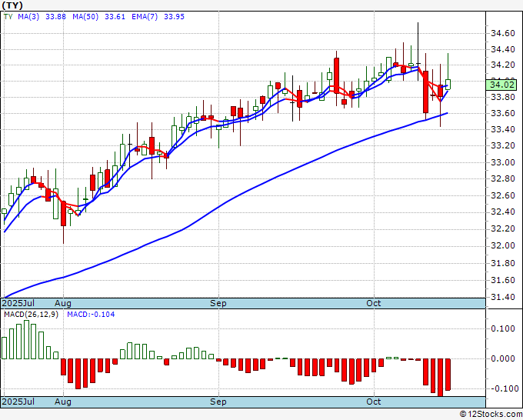Click the 33.00 price axis label

pos(503,162)
